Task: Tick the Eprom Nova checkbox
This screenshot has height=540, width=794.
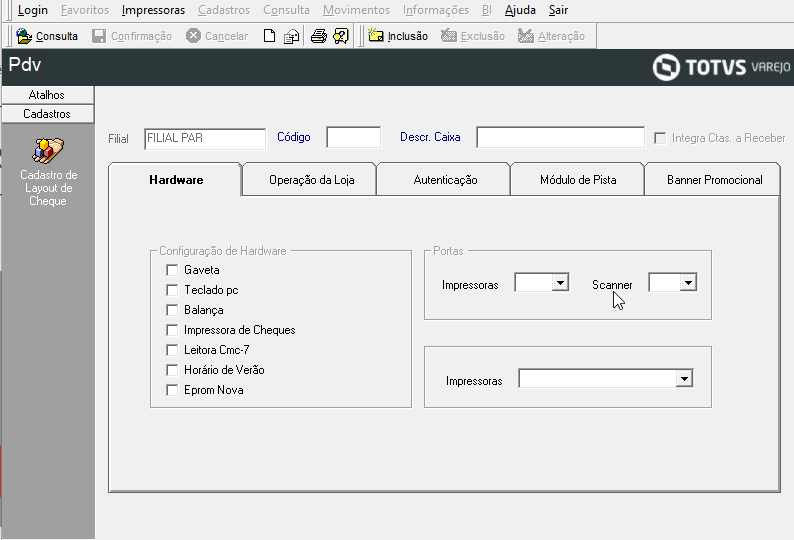Action: (172, 390)
